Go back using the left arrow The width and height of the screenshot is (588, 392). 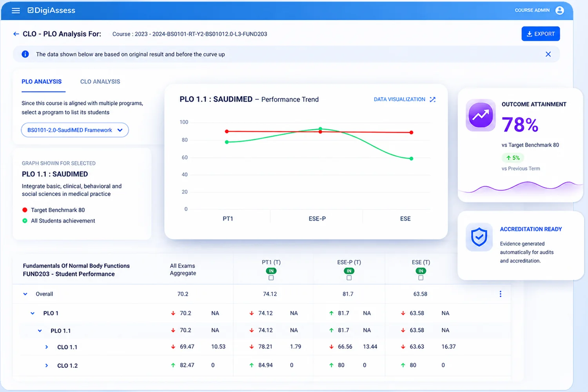[16, 34]
